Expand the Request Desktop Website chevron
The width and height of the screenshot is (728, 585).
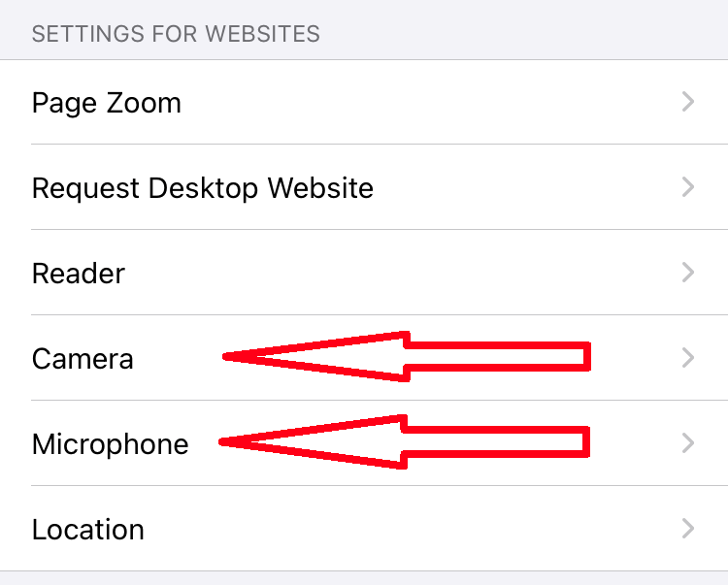click(x=688, y=187)
